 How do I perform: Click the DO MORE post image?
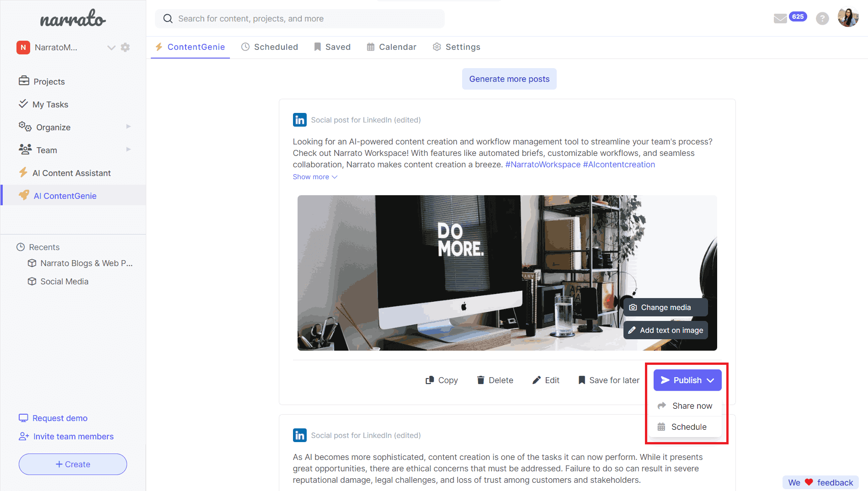(507, 273)
